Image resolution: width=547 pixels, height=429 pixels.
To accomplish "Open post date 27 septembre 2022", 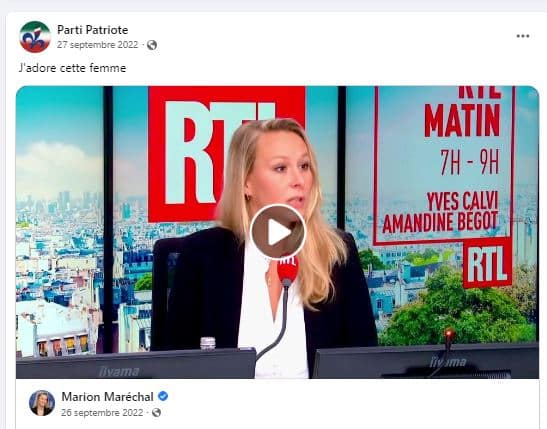I will (98, 45).
